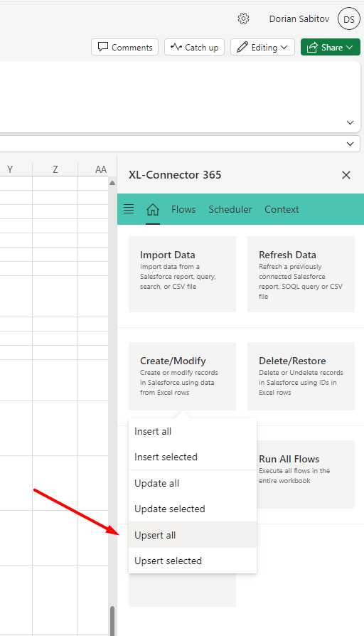Open the Editing mode dropdown
The height and width of the screenshot is (636, 364).
click(x=262, y=47)
